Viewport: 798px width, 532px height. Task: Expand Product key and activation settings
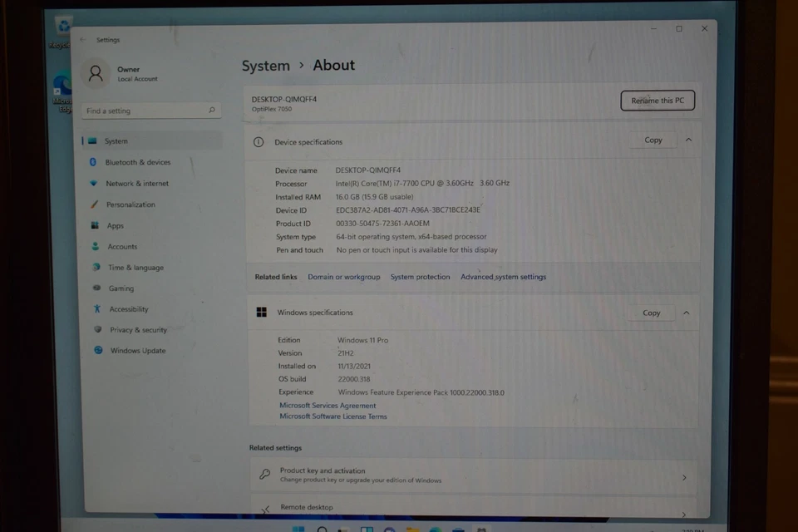(x=683, y=476)
